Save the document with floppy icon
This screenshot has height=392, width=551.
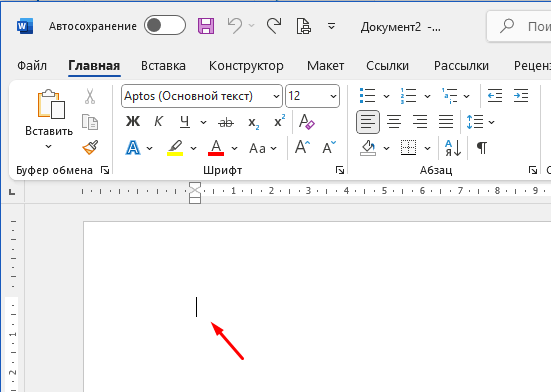pos(206,26)
